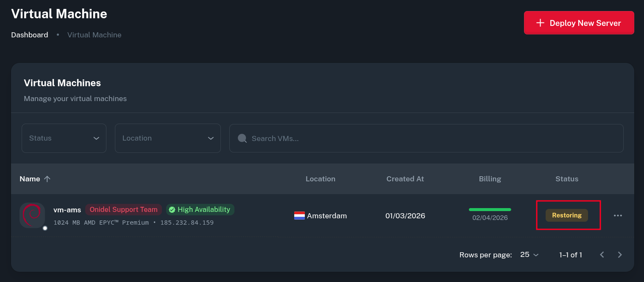Go to the next page arrow
This screenshot has width=644, height=282.
(x=620, y=255)
